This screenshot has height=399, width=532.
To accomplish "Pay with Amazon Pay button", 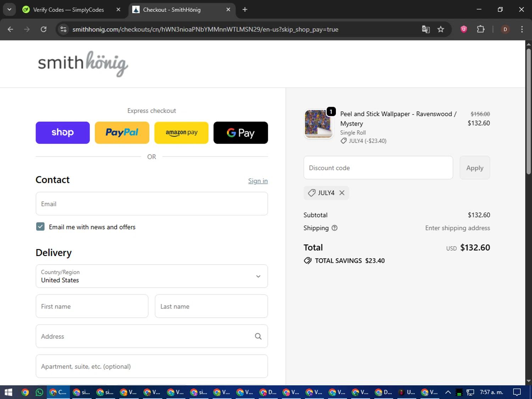I will point(181,133).
